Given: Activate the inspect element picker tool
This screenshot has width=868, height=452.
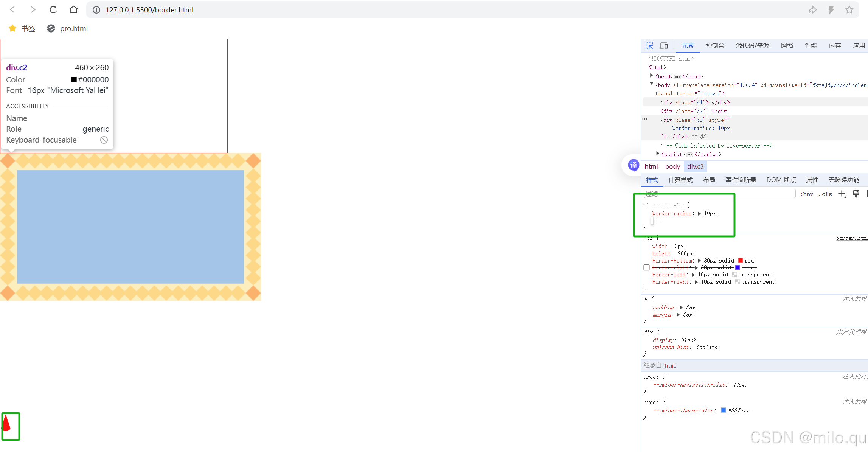Looking at the screenshot, I should (649, 46).
